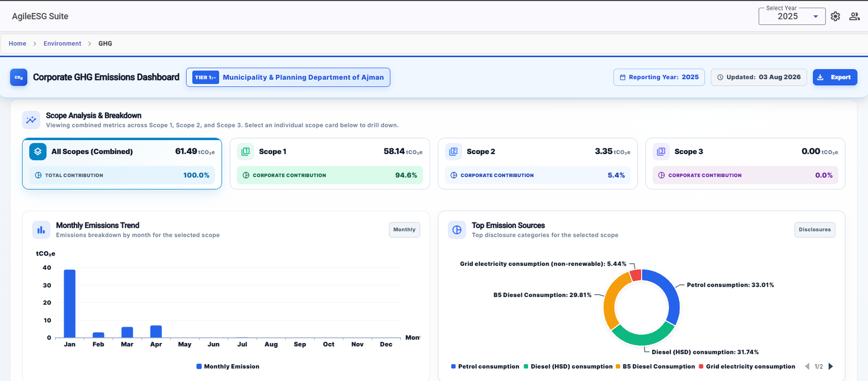Select the All Scopes (Combined) card
The width and height of the screenshot is (868, 381).
click(122, 163)
